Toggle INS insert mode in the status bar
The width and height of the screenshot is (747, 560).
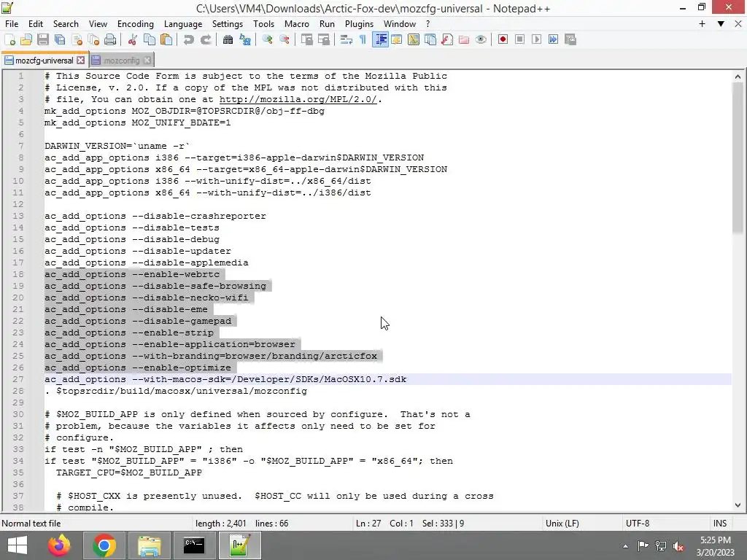(x=719, y=524)
